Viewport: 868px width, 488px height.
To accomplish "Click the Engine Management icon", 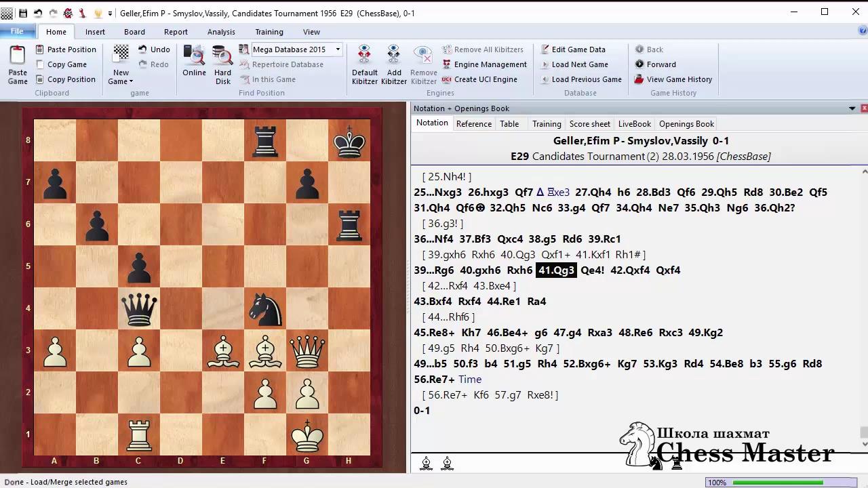I will tap(447, 64).
